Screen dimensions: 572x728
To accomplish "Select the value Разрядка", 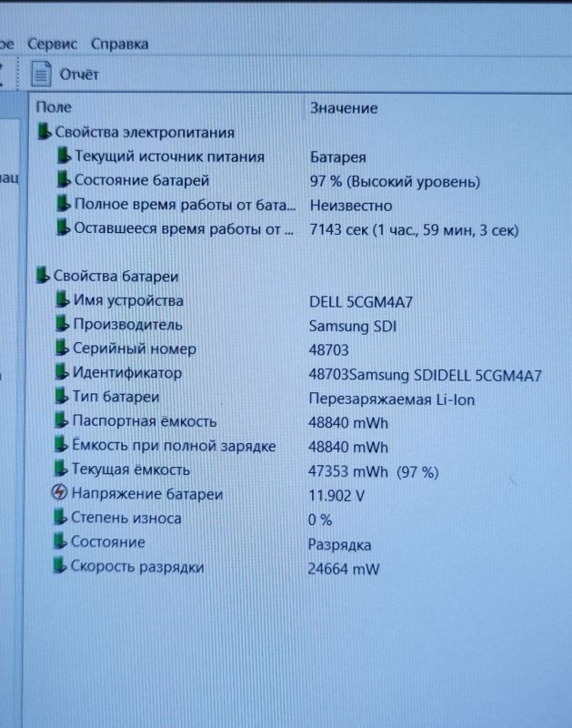I will click(x=339, y=544).
